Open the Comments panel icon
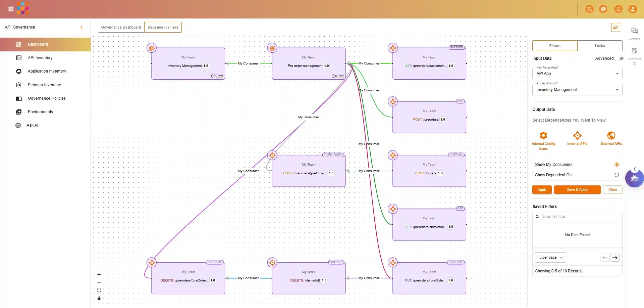The height and width of the screenshot is (308, 644). [634, 31]
